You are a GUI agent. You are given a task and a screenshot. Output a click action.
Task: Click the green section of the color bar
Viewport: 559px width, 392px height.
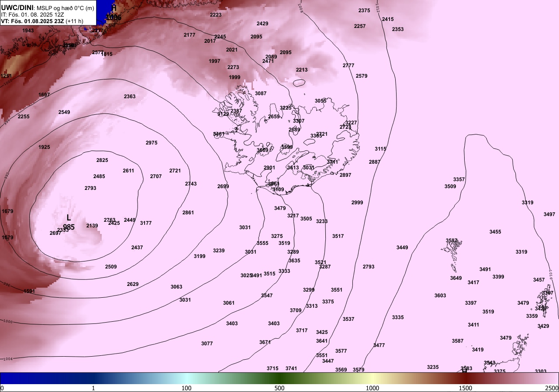(279, 378)
